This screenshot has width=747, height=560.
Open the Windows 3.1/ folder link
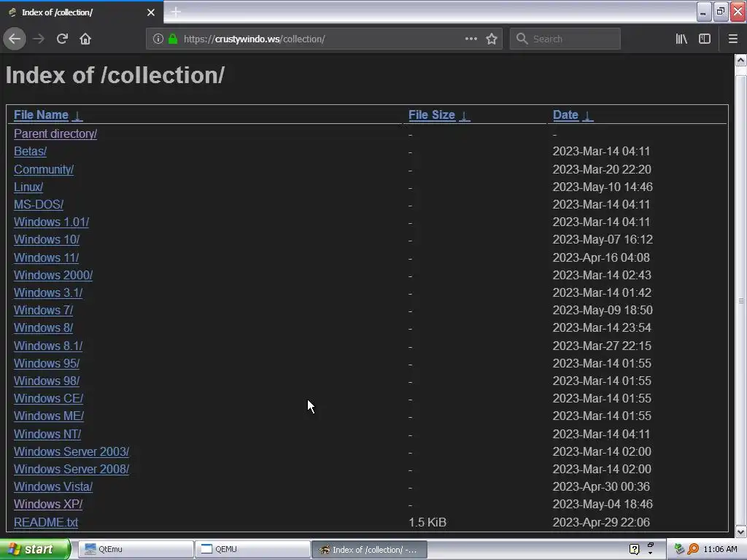click(x=48, y=293)
